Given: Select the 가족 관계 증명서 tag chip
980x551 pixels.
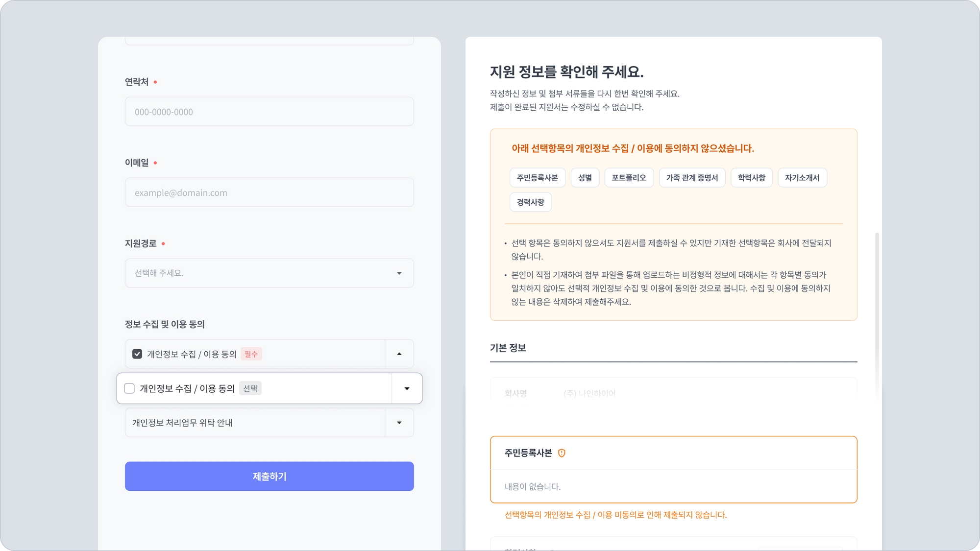Looking at the screenshot, I should tap(691, 177).
